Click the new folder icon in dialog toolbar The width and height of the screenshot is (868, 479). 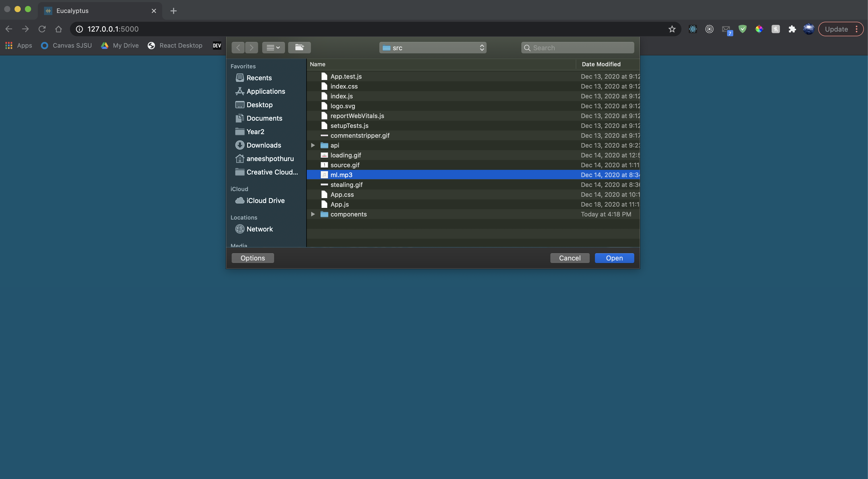tap(299, 47)
